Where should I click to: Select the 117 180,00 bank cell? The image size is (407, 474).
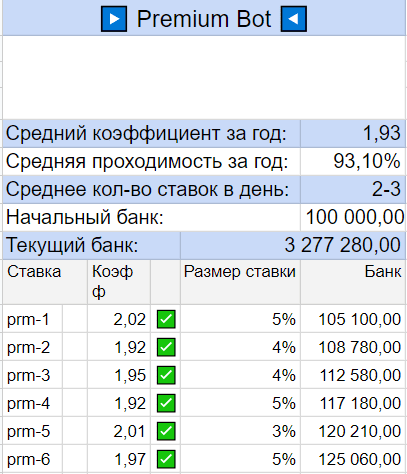point(353,403)
